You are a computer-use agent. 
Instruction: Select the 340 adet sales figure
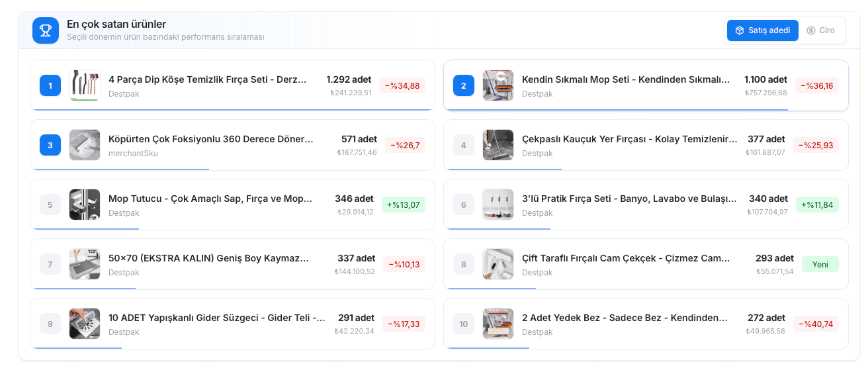768,199
